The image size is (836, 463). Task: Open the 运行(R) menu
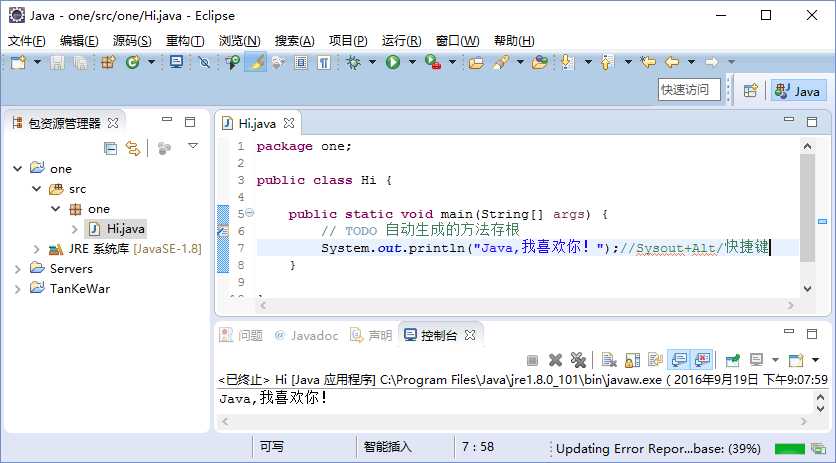pyautogui.click(x=401, y=41)
